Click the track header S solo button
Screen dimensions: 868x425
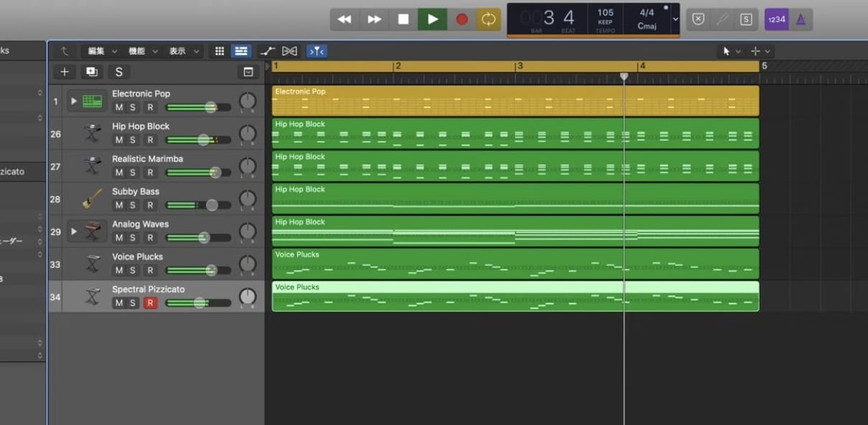pos(118,72)
